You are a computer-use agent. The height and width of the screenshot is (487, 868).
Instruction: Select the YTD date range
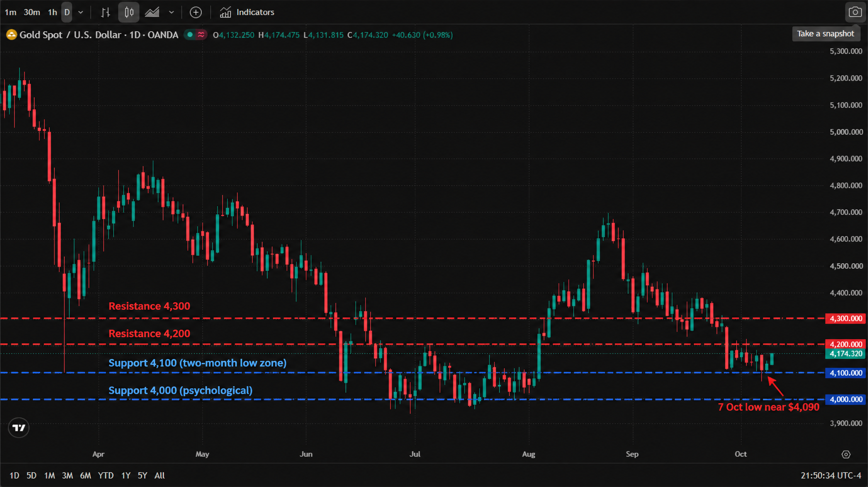pyautogui.click(x=106, y=476)
